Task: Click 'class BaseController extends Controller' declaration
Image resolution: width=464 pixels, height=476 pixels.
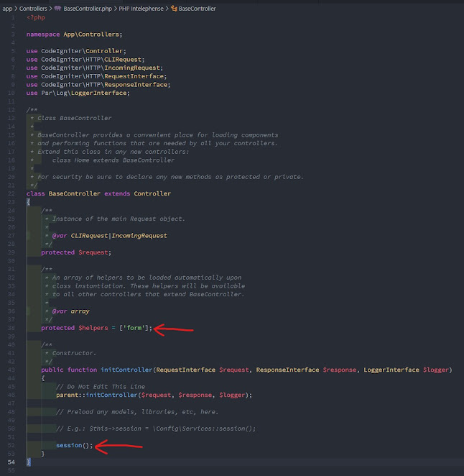Action: click(98, 193)
